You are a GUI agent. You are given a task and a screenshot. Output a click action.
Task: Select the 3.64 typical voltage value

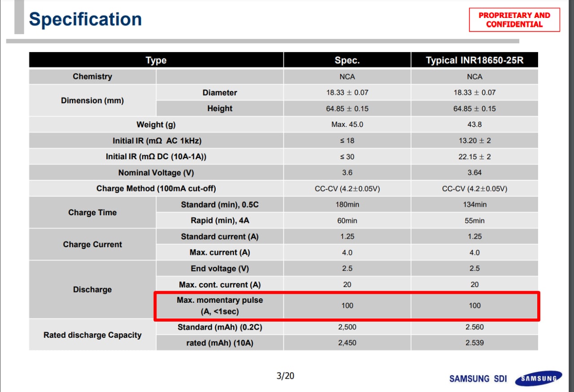click(x=474, y=173)
